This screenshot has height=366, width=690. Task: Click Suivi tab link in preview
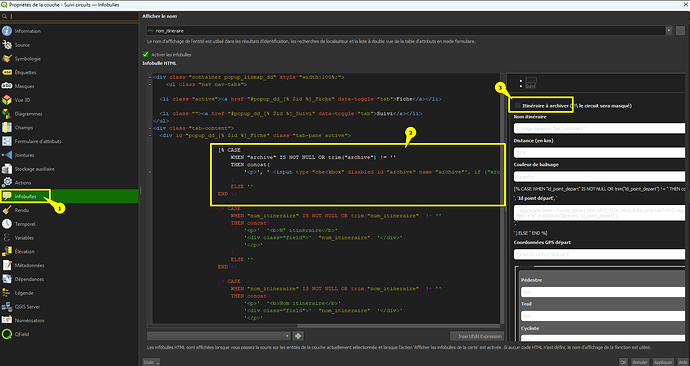click(530, 86)
